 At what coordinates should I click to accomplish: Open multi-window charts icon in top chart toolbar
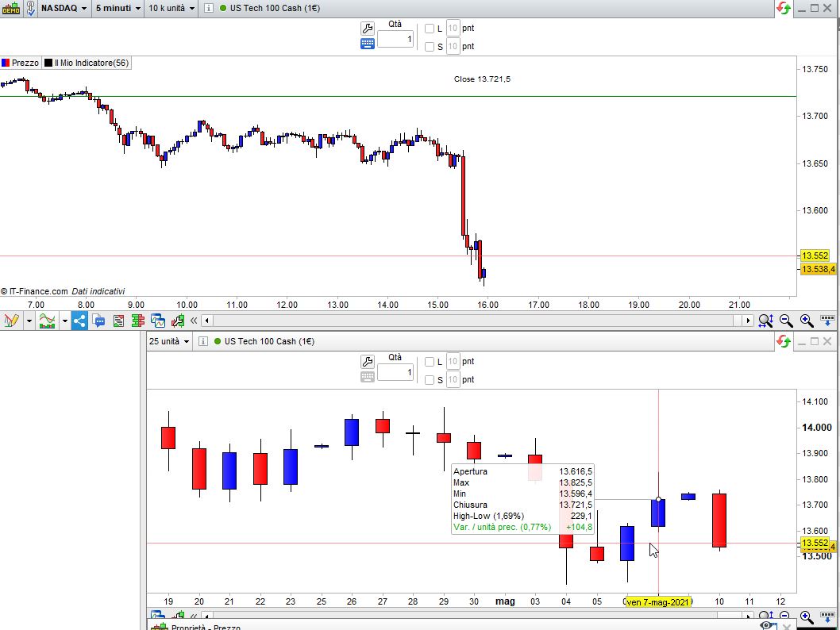[x=157, y=321]
